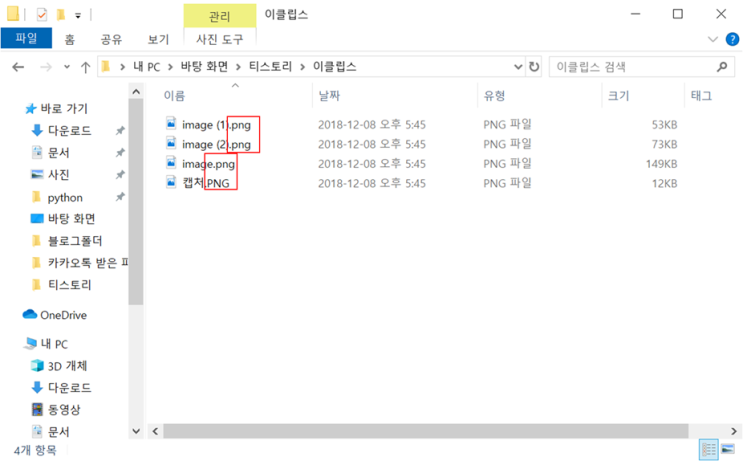Click the forward navigation arrow
743x461 pixels.
45,67
